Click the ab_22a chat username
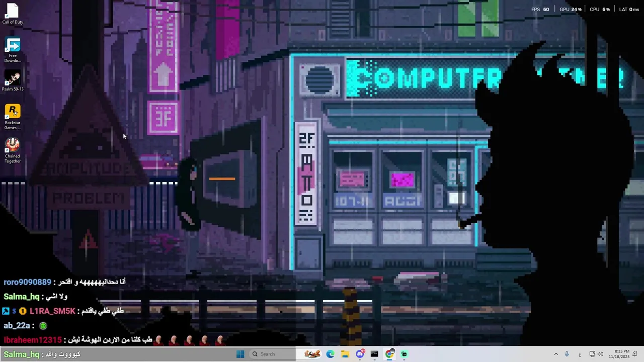The height and width of the screenshot is (362, 644). (16, 326)
